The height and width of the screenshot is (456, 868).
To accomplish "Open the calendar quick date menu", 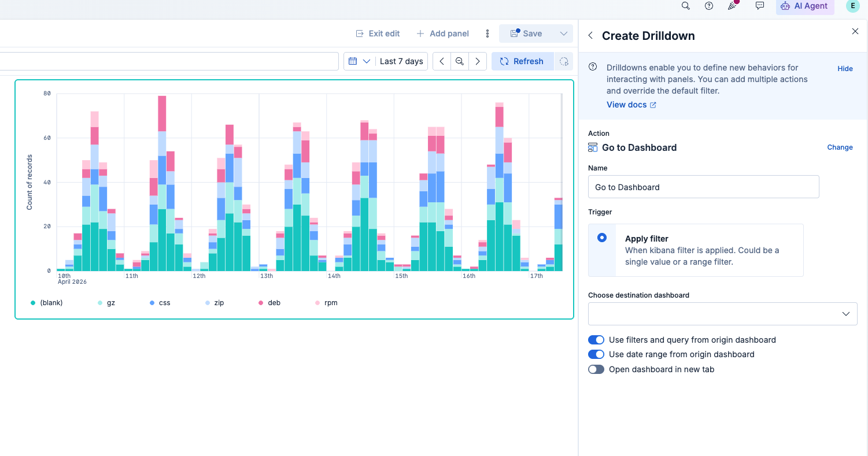I will click(x=359, y=61).
